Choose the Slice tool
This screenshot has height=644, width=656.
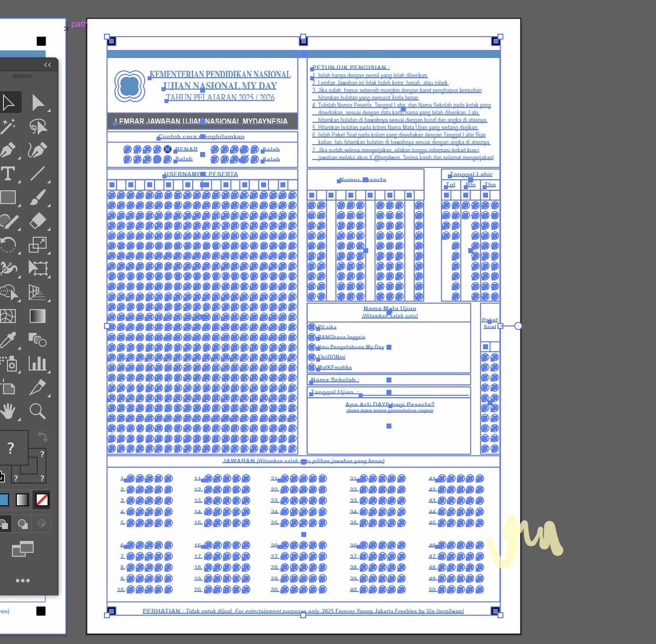click(x=38, y=388)
